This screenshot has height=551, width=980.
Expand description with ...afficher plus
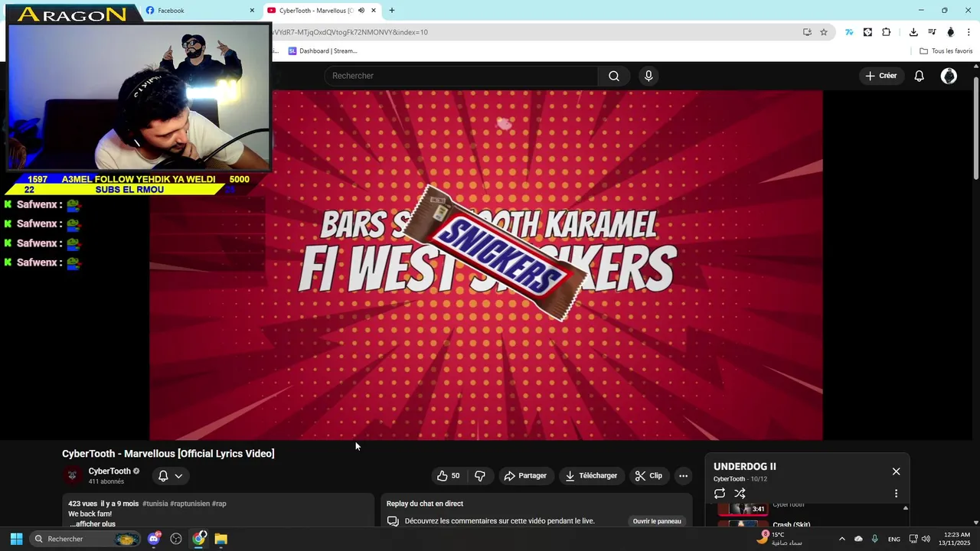click(92, 523)
